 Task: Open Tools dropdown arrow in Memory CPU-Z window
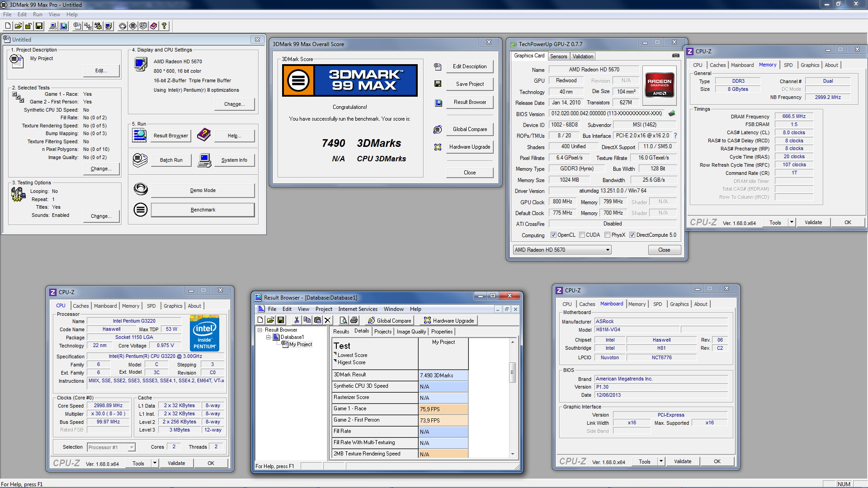pyautogui.click(x=792, y=222)
